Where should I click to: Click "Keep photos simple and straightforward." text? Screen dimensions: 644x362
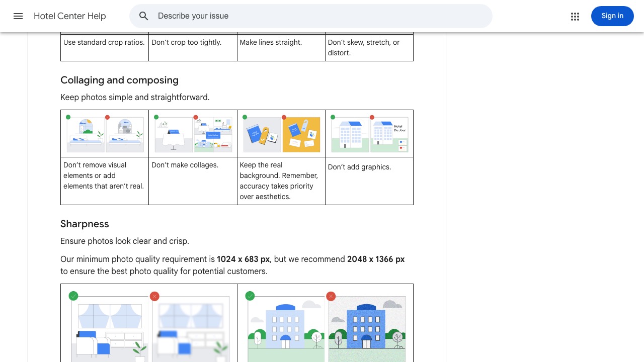(135, 98)
